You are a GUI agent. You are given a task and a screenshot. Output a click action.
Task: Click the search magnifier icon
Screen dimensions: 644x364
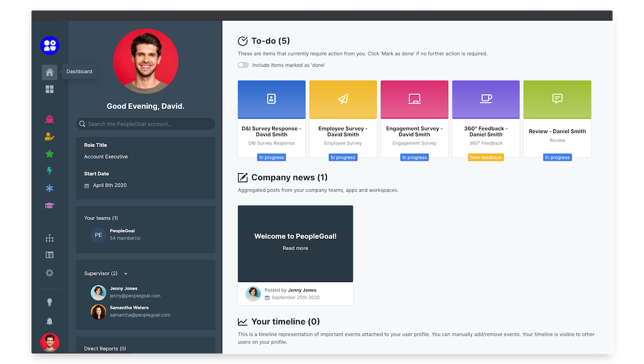point(83,124)
